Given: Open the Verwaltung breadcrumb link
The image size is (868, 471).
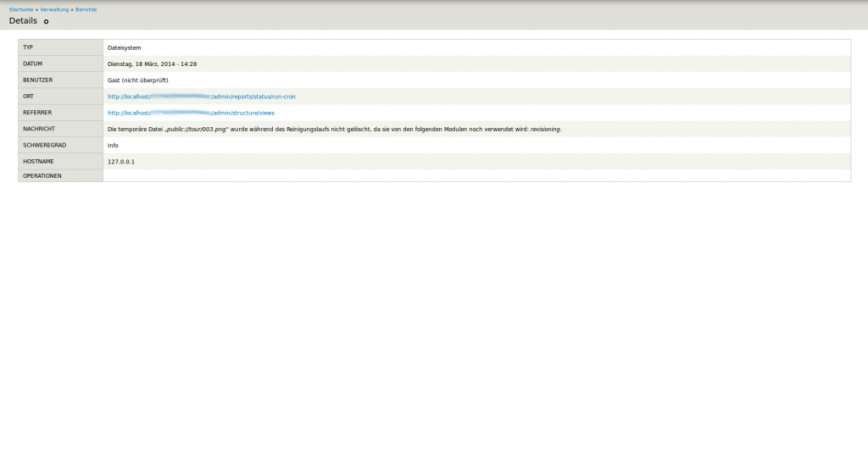Looking at the screenshot, I should pos(54,9).
